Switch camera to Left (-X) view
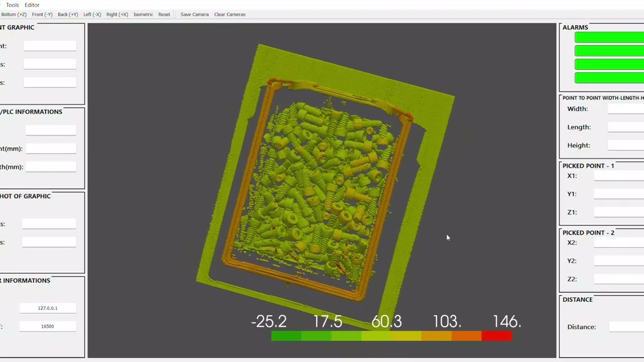 (92, 15)
